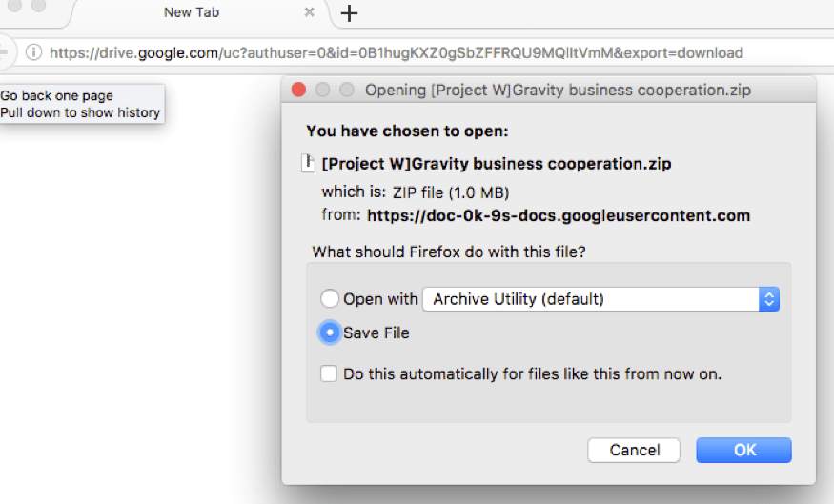This screenshot has height=504, width=834.
Task: Click the back arrow in the toolbar
Action: pos(4,51)
